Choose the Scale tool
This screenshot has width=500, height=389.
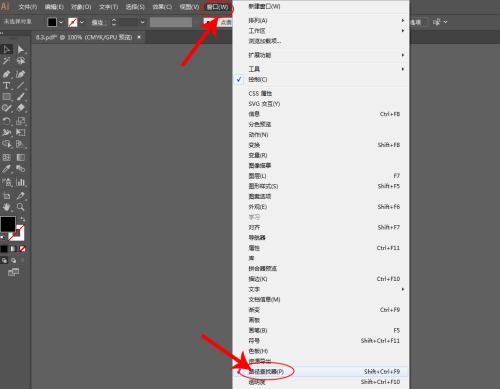tap(21, 121)
